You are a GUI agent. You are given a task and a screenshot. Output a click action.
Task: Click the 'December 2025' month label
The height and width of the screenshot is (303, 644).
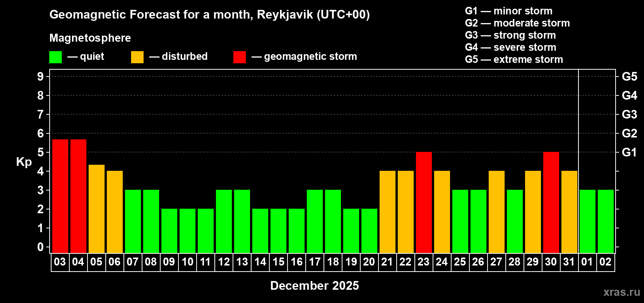point(314,286)
